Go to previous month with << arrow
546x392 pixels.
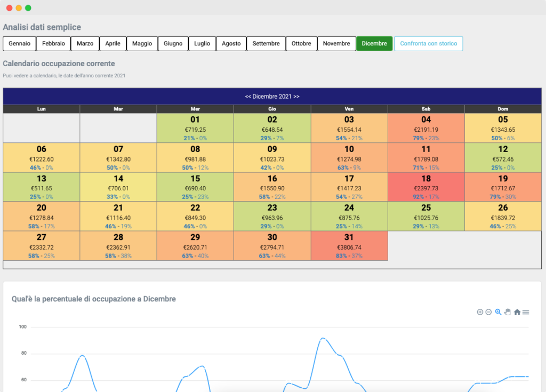247,97
